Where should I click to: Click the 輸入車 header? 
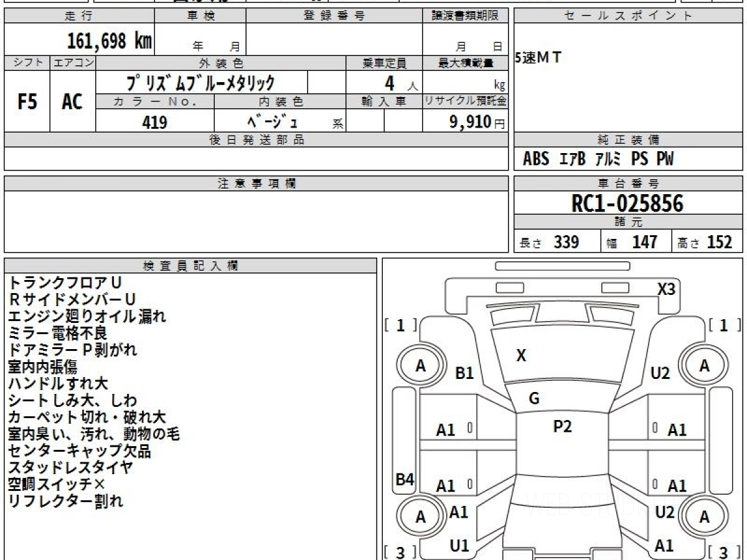point(384,101)
